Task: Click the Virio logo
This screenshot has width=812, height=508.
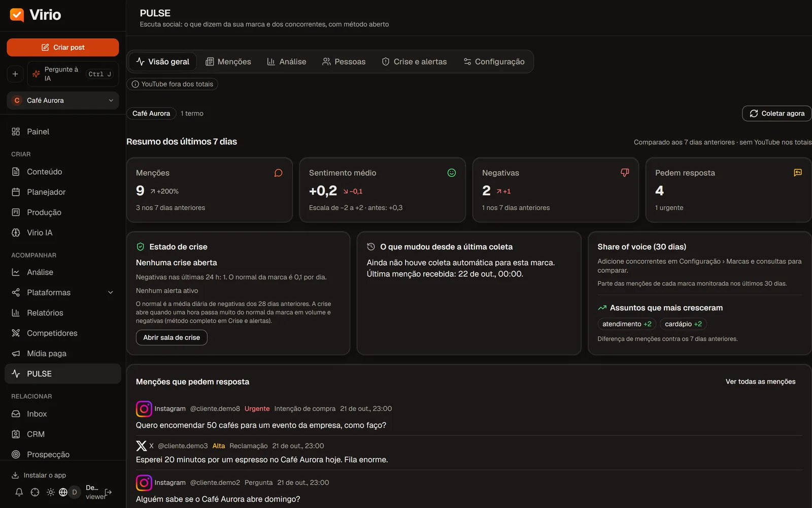Action: coord(36,15)
